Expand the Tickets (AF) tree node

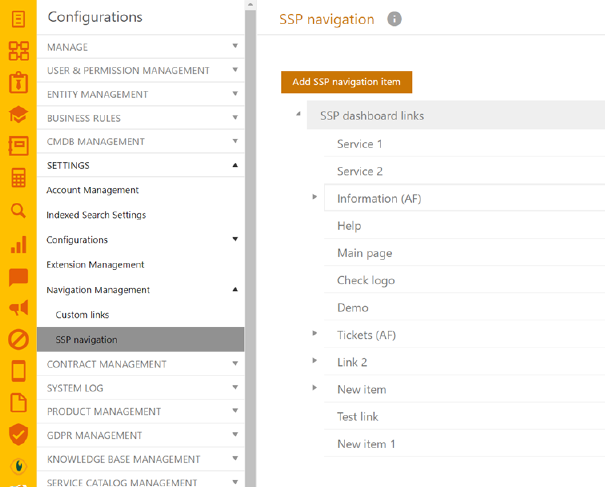[x=315, y=334]
